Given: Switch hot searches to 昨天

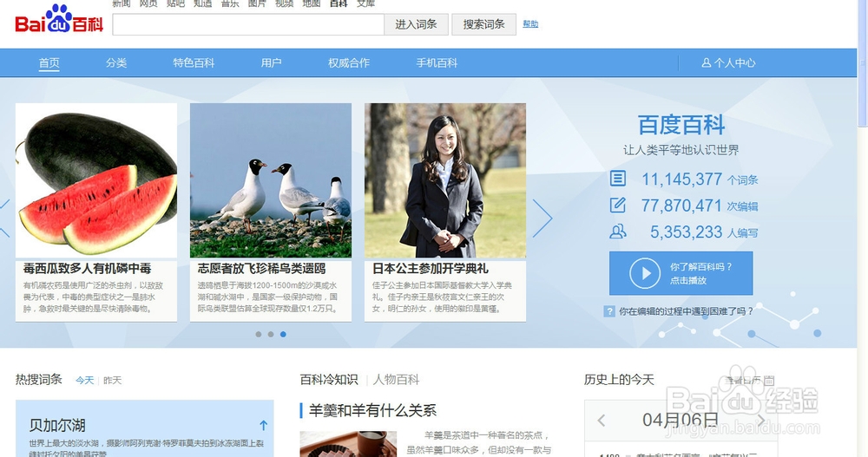Looking at the screenshot, I should 112,381.
